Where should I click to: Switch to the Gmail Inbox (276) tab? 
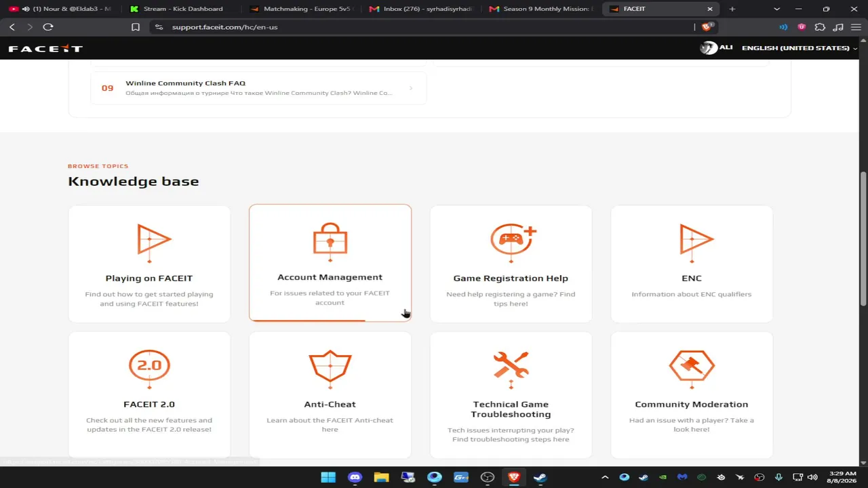coord(420,9)
